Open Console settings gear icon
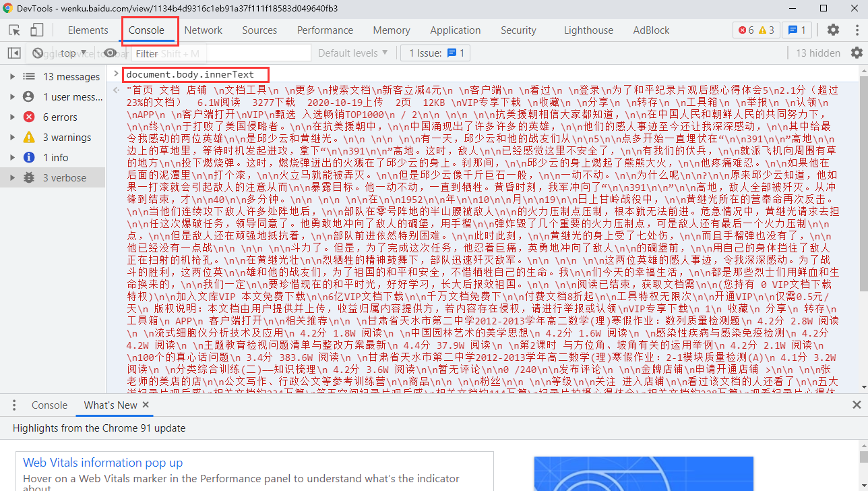868x491 pixels. pos(857,53)
